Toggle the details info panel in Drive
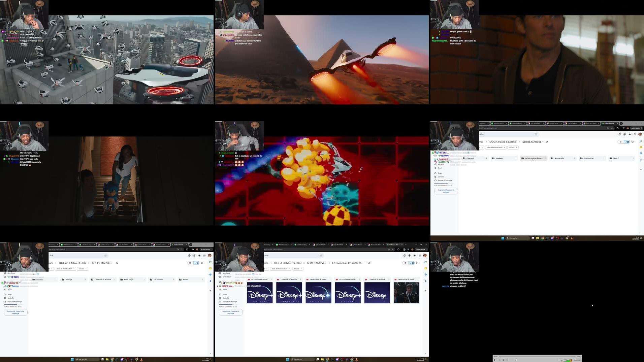Screen dimensions: 644x362 click(x=633, y=142)
